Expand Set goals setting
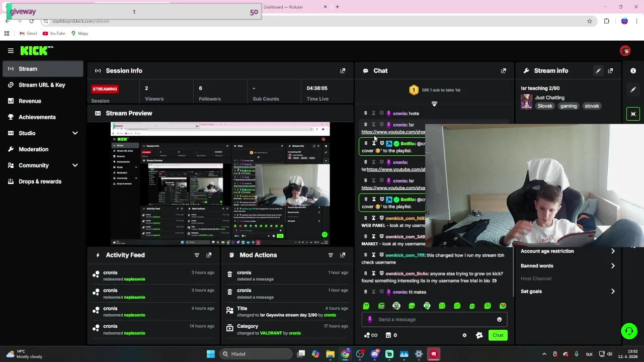The height and width of the screenshot is (362, 644). click(x=568, y=292)
